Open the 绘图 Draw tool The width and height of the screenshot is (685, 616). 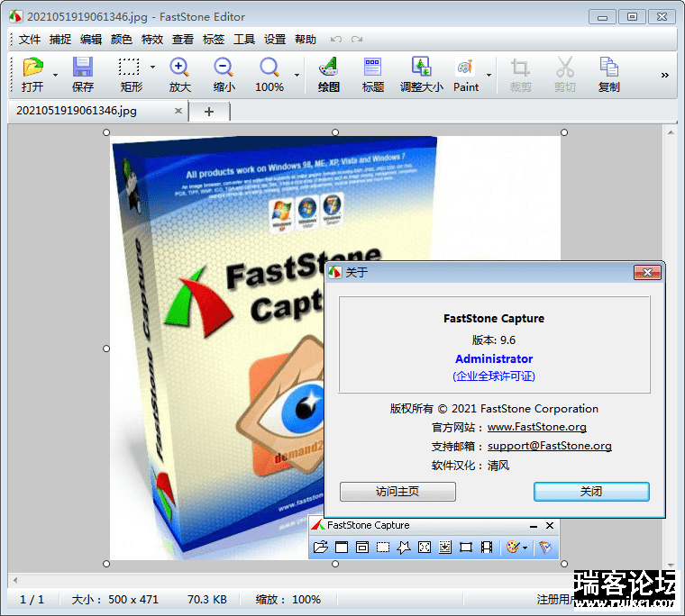coord(328,68)
